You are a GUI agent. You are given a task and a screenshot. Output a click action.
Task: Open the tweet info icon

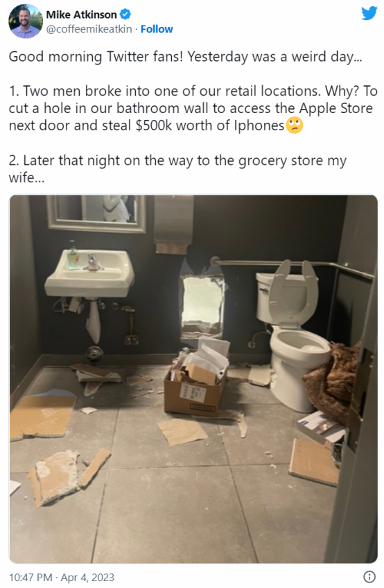[x=369, y=577]
